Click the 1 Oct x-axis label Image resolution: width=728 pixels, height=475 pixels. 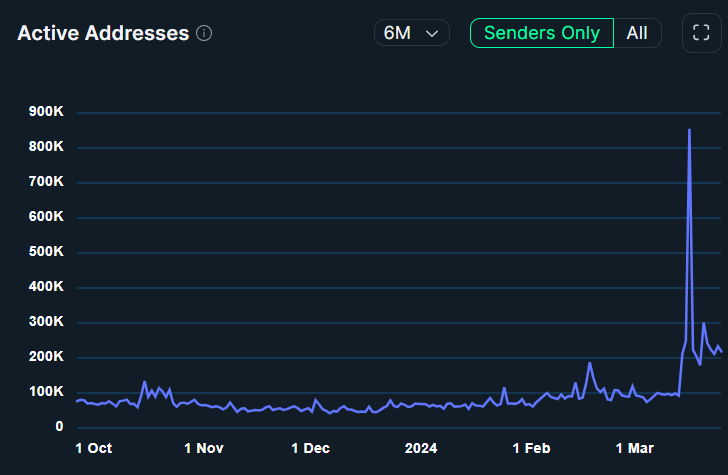click(x=94, y=449)
